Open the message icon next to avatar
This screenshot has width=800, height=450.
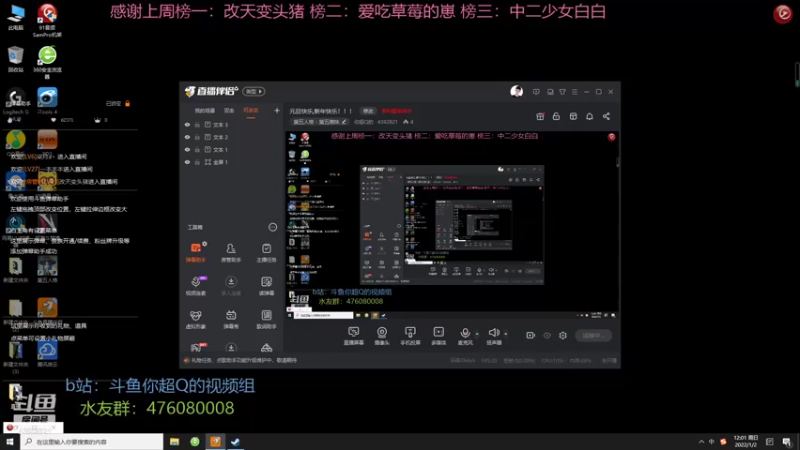pos(536,92)
